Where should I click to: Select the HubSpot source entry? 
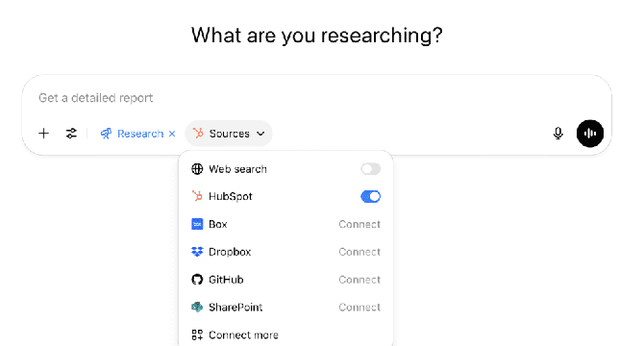(285, 197)
